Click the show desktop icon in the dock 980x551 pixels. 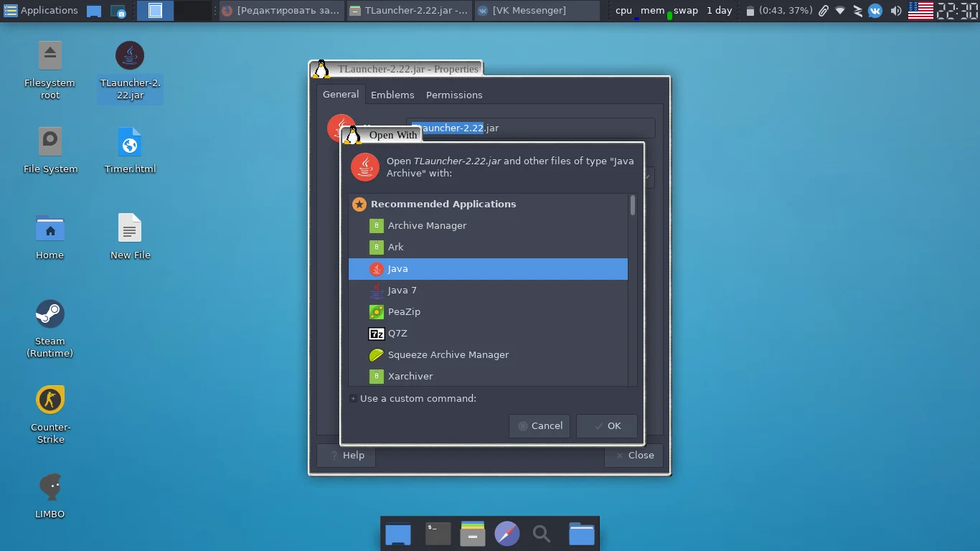pyautogui.click(x=398, y=534)
